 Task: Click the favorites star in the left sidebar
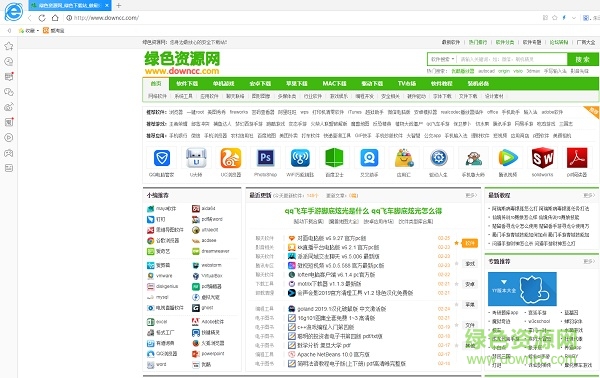[x=9, y=46]
